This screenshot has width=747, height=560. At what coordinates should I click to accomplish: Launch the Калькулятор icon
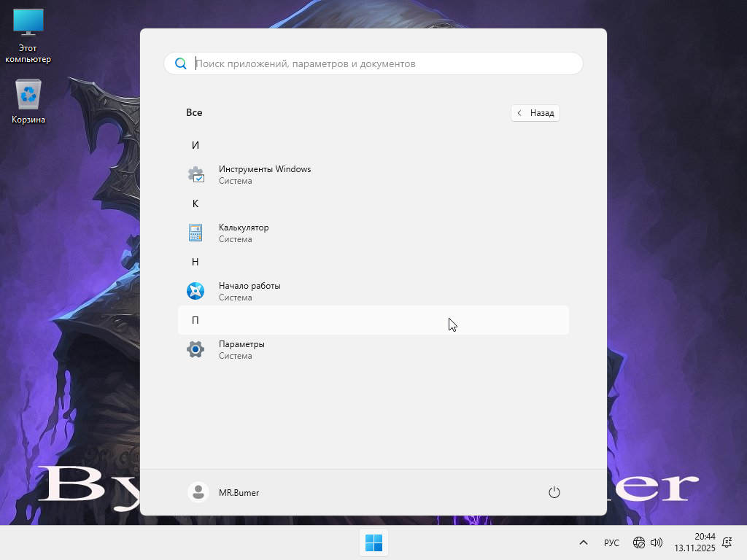coord(196,233)
